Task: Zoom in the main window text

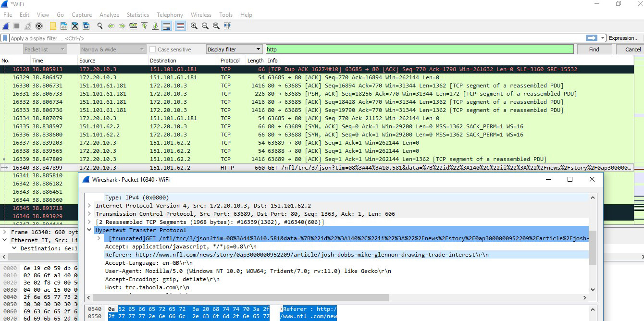Action: point(194,26)
